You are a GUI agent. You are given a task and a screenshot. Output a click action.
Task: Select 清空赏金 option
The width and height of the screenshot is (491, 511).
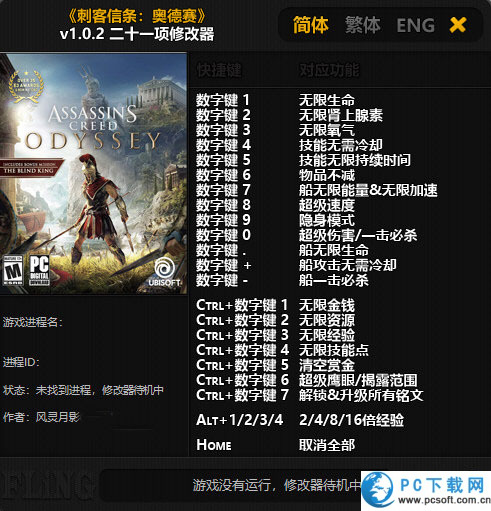[x=327, y=365]
